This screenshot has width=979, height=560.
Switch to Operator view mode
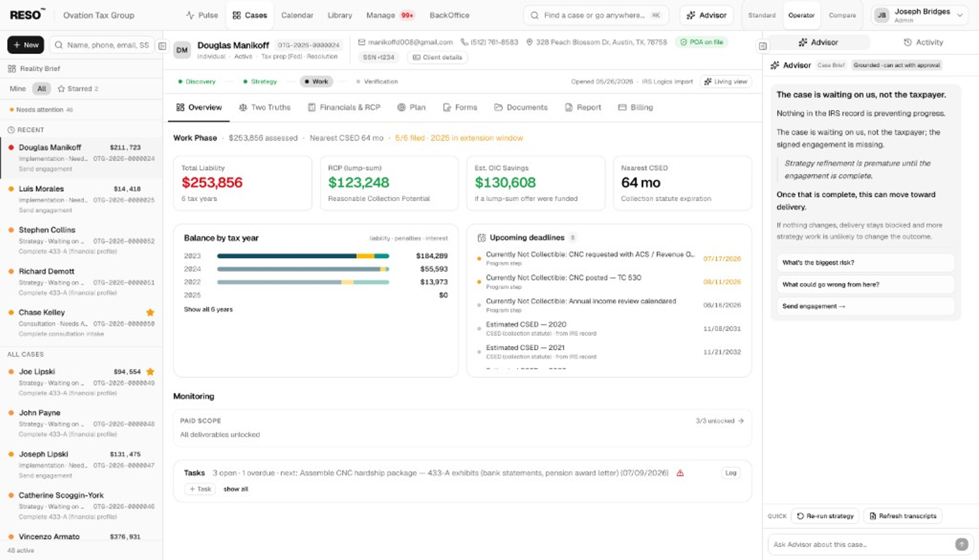pos(802,15)
